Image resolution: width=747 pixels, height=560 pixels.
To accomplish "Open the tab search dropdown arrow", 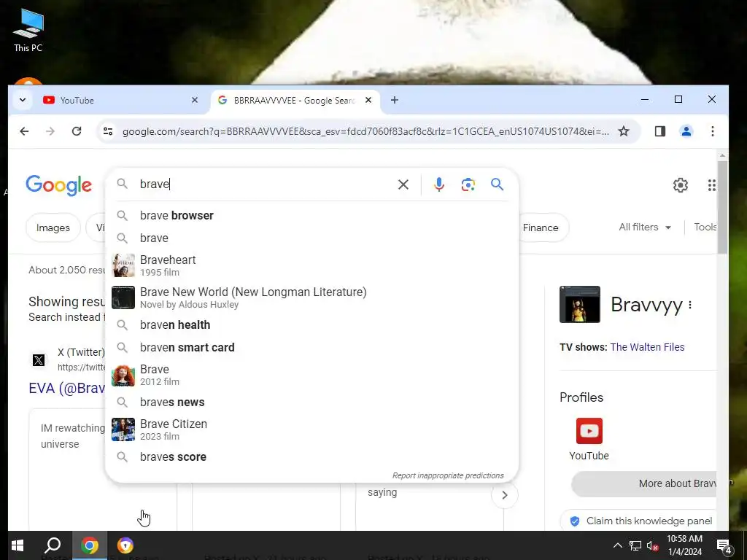I will [x=23, y=101].
